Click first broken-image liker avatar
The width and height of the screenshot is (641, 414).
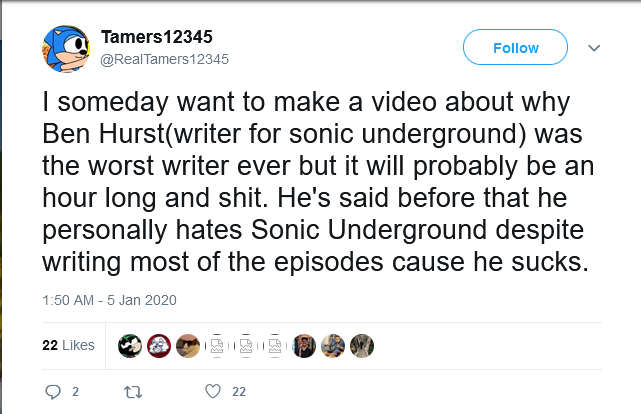coord(217,345)
